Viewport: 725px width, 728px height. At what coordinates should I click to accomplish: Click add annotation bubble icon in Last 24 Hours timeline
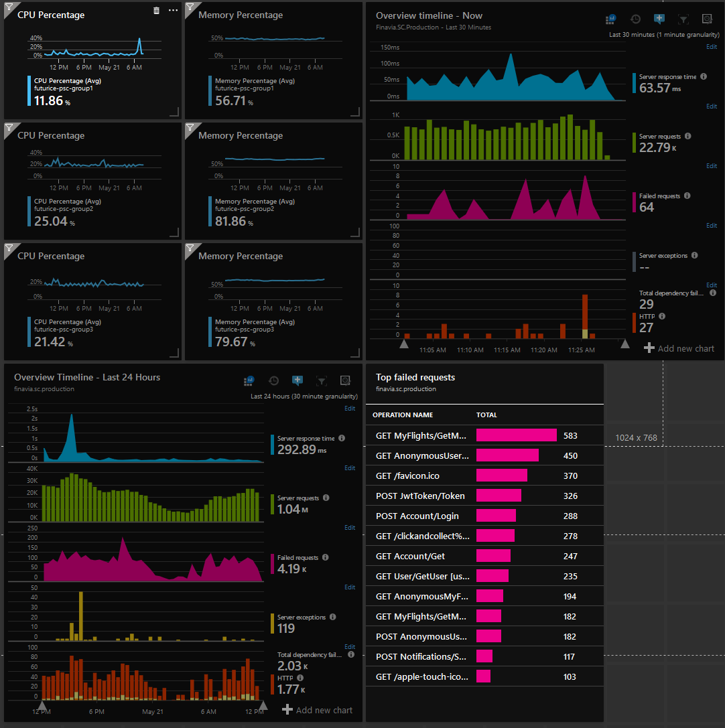(x=298, y=380)
